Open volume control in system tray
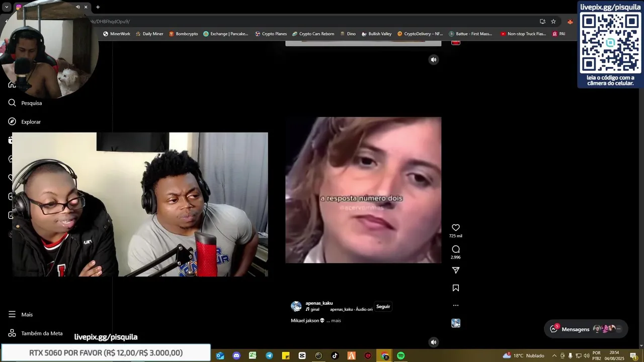This screenshot has height=362, width=644. [x=586, y=355]
